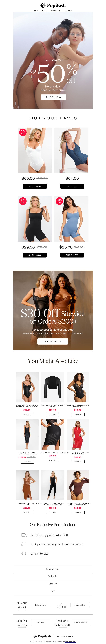Click the Register Now button
Image resolution: width=106 pixels, height=644 pixels.
(80, 605)
